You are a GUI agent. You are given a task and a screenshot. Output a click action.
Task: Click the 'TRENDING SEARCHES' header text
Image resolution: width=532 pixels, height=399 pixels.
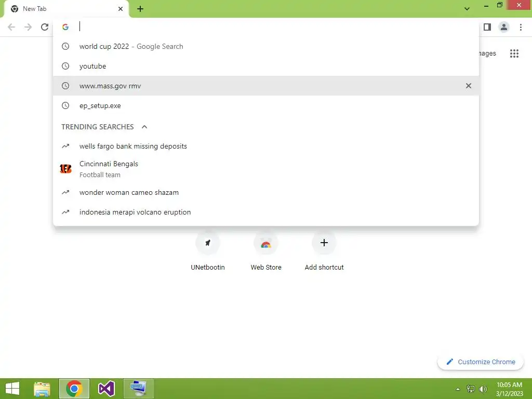pyautogui.click(x=97, y=127)
